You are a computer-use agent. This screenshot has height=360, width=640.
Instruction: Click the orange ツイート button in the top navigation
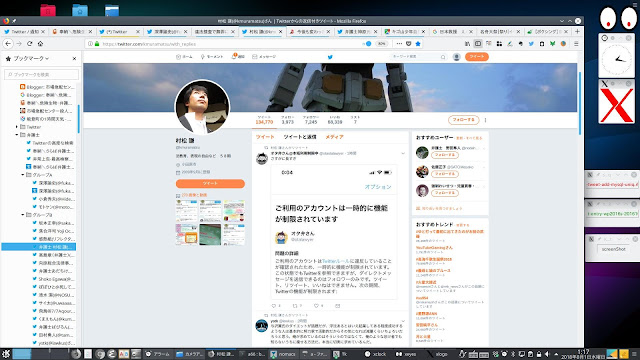[x=477, y=57]
